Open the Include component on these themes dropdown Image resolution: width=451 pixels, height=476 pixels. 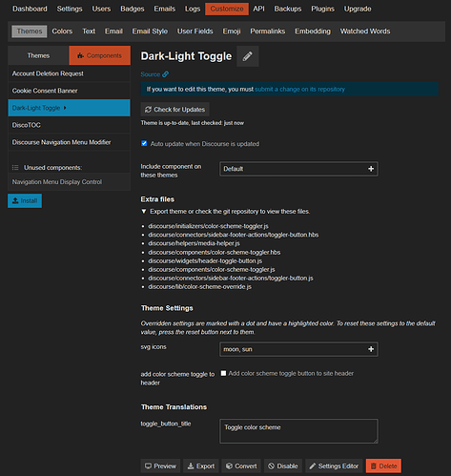(x=298, y=169)
